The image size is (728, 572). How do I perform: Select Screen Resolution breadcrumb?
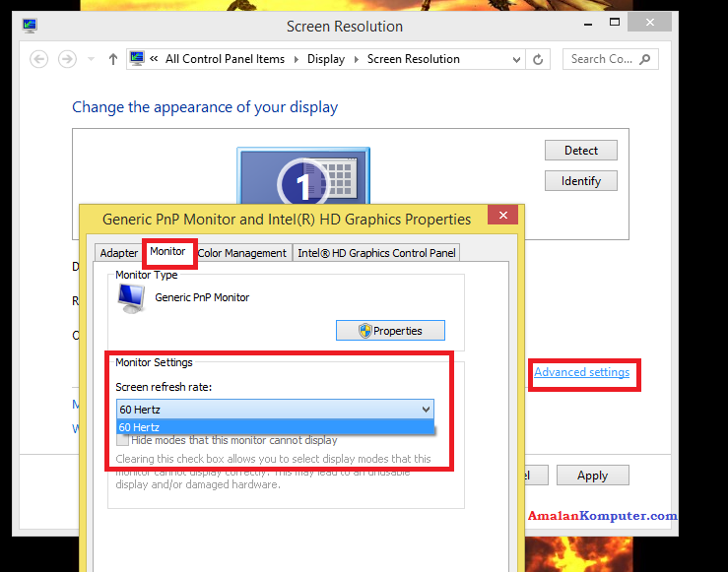click(x=413, y=59)
